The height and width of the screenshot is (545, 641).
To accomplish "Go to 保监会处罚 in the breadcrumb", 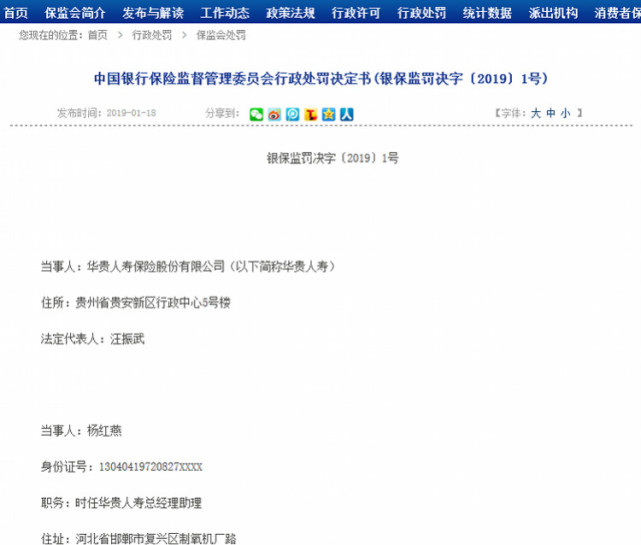I will [x=221, y=35].
